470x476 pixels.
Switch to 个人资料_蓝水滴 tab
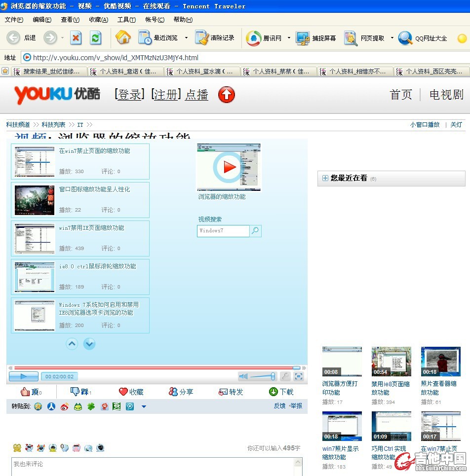202,72
